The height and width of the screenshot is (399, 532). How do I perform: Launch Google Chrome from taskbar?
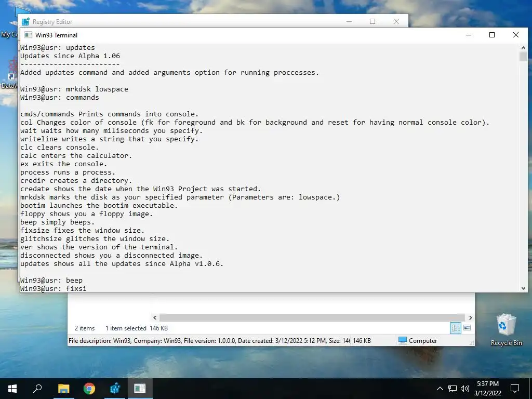(x=89, y=389)
